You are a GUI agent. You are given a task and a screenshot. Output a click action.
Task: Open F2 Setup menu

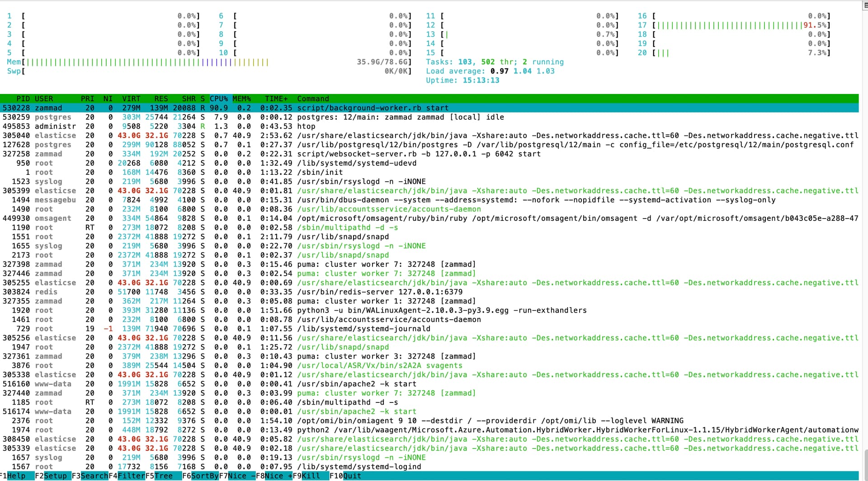[x=53, y=476]
